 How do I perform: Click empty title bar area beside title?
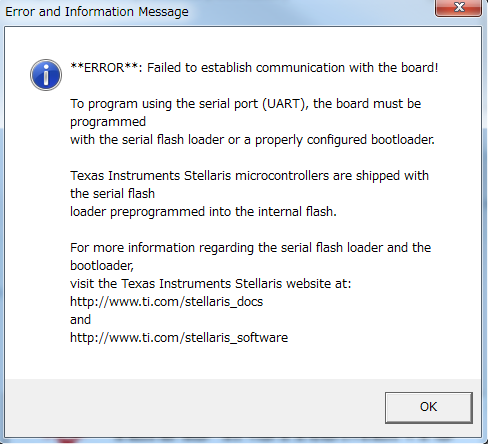click(x=310, y=12)
